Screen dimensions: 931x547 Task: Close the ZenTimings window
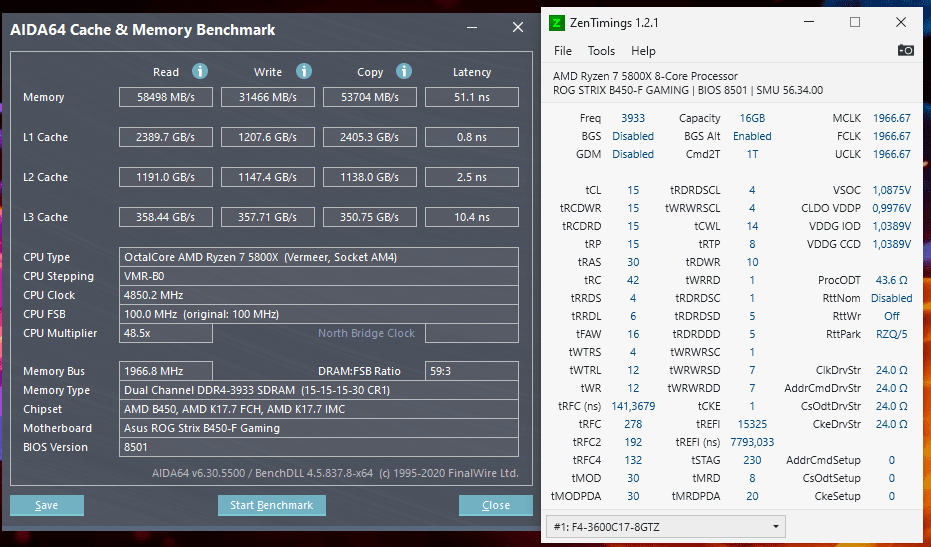tap(901, 23)
